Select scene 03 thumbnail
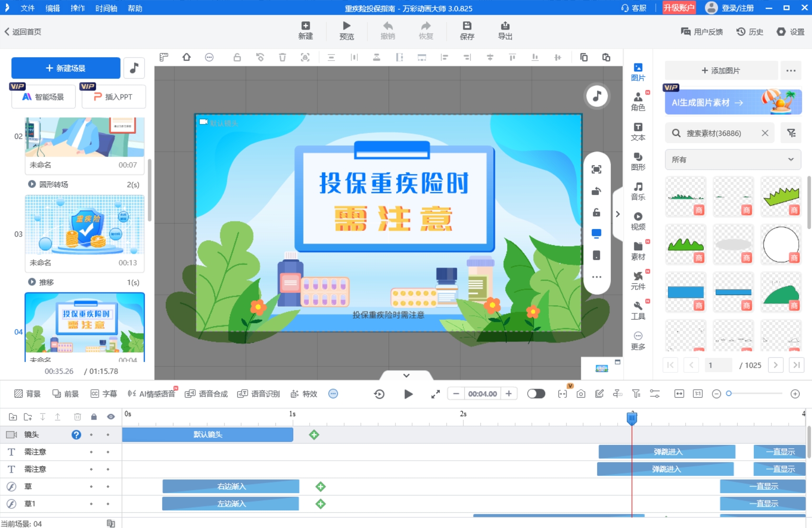 point(84,225)
